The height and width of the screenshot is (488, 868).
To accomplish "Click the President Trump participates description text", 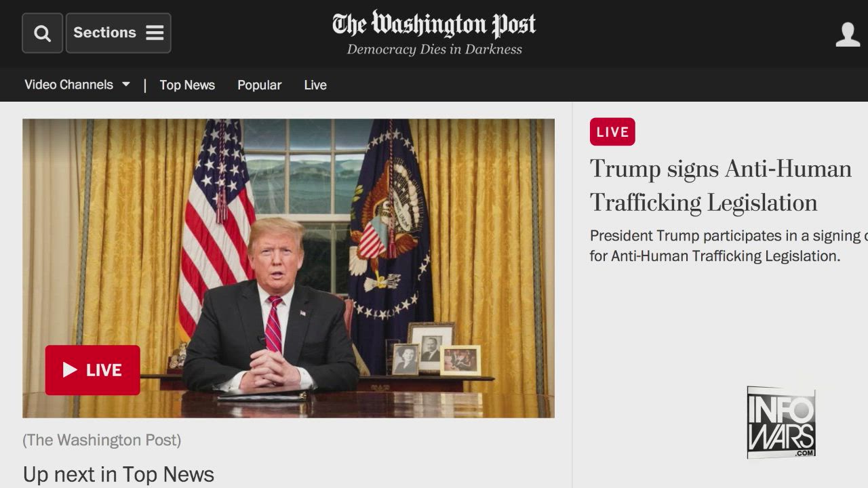I will (729, 245).
